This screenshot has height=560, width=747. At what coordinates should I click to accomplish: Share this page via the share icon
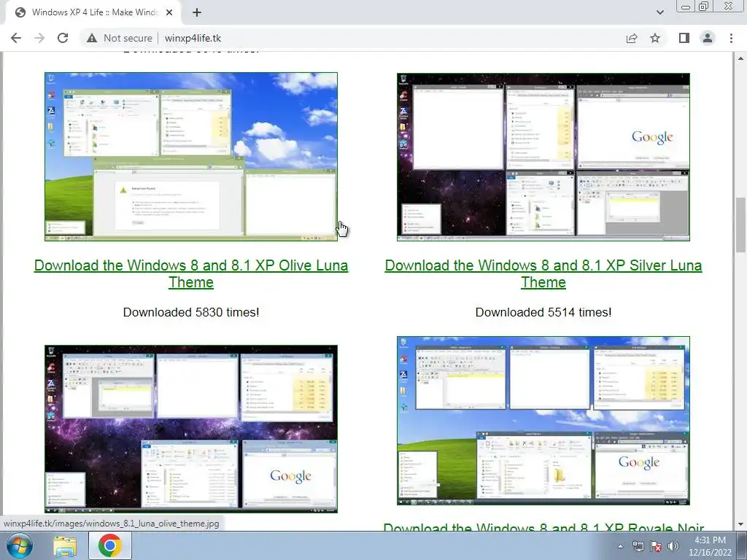point(632,38)
